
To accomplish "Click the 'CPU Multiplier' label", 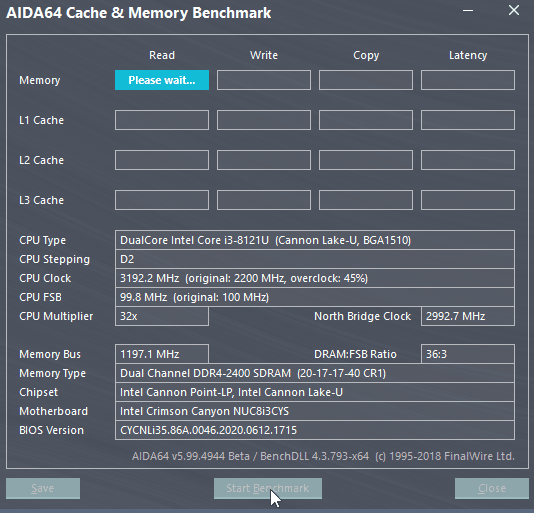I will pyautogui.click(x=56, y=316).
